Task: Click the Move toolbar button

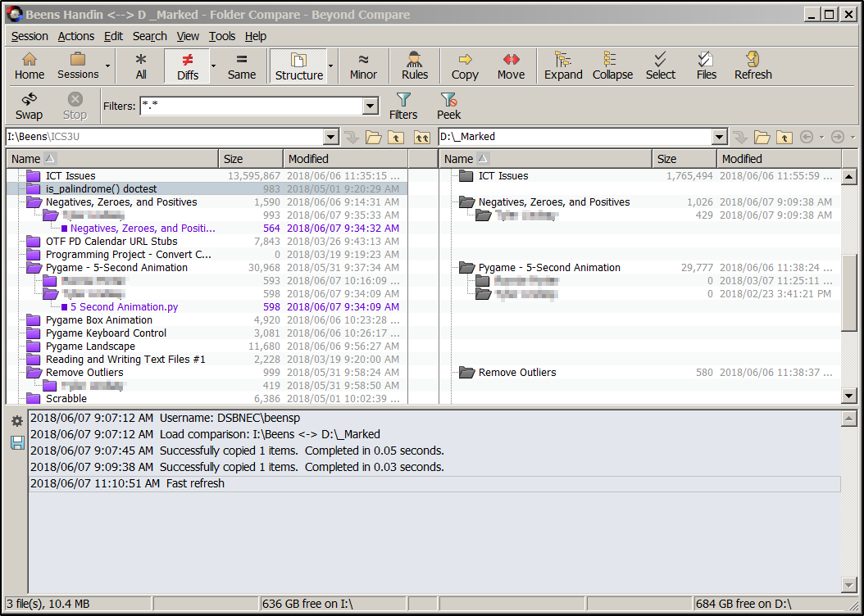Action: [x=511, y=66]
